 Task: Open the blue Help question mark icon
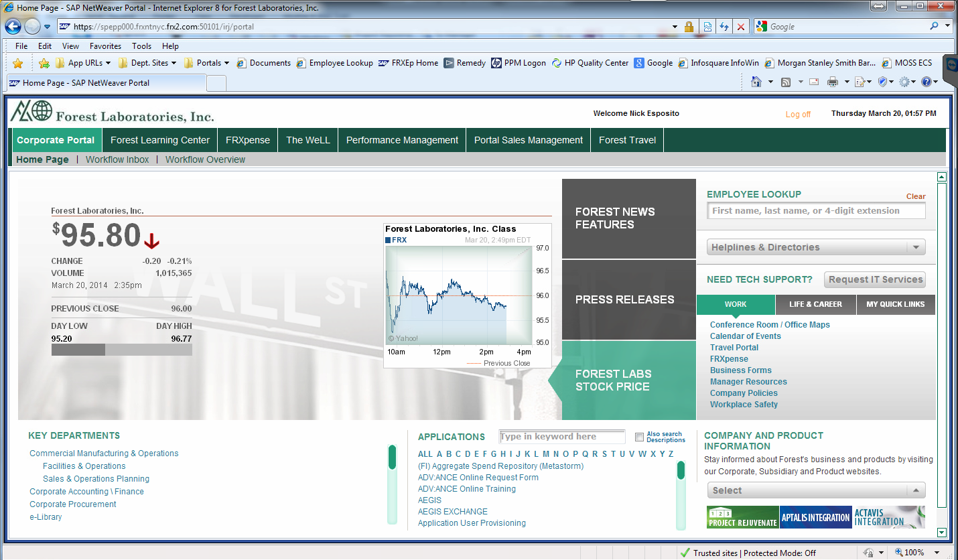coord(927,82)
